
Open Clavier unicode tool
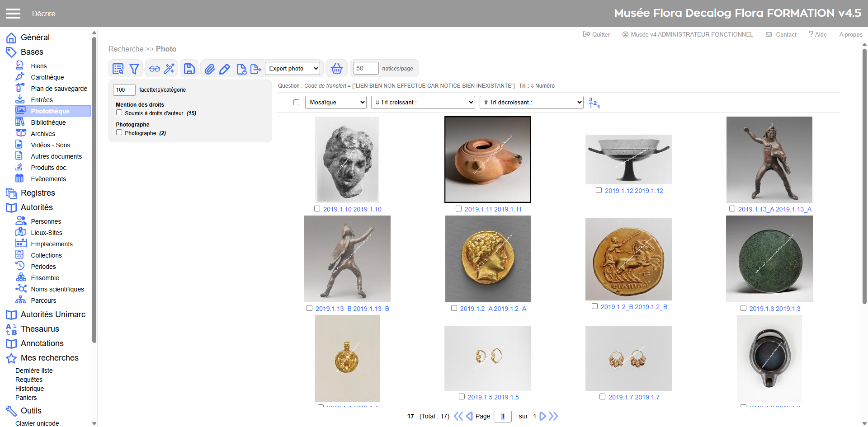coord(37,423)
